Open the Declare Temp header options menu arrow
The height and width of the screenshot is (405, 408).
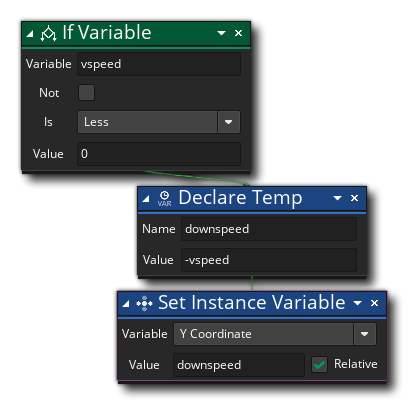[x=337, y=198]
